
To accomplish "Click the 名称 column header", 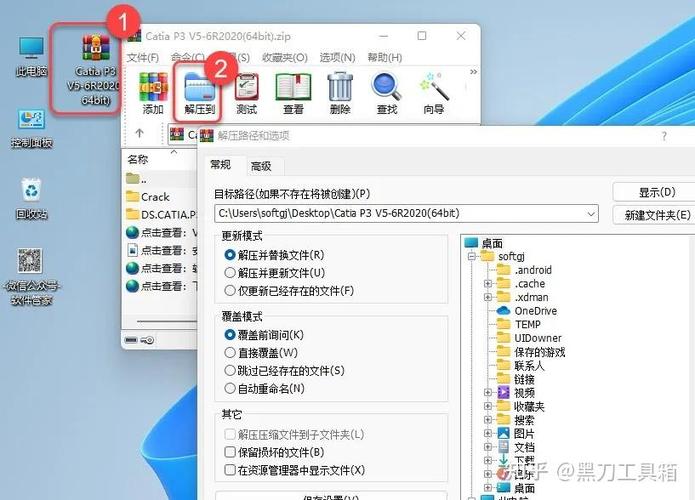I will tap(138, 160).
